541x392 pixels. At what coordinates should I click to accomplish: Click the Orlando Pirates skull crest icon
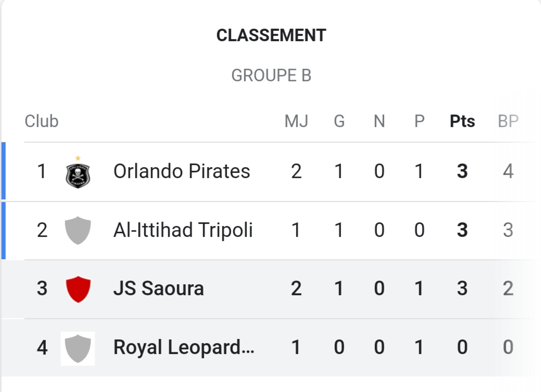coord(78,173)
